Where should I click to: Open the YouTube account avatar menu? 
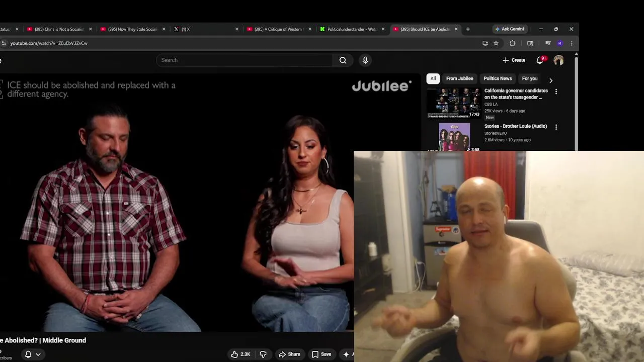click(558, 60)
